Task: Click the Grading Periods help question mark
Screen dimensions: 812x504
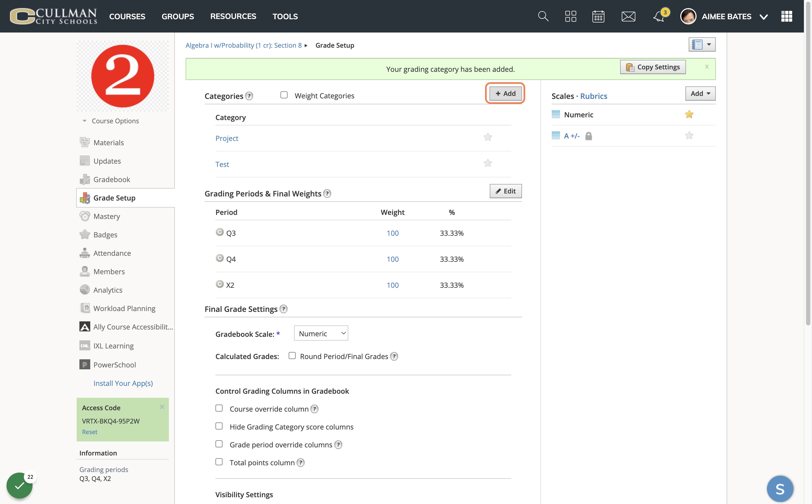Action: coord(327,194)
